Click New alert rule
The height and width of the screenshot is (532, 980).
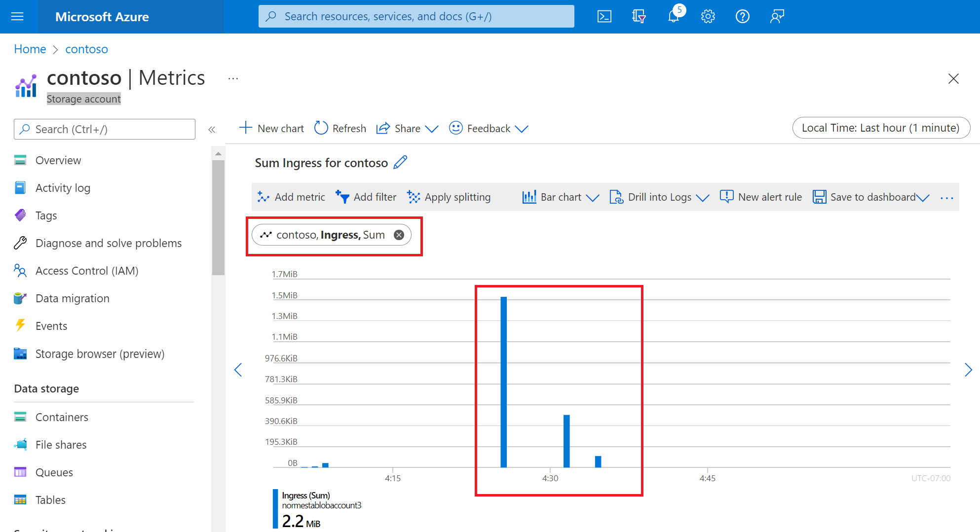760,197
